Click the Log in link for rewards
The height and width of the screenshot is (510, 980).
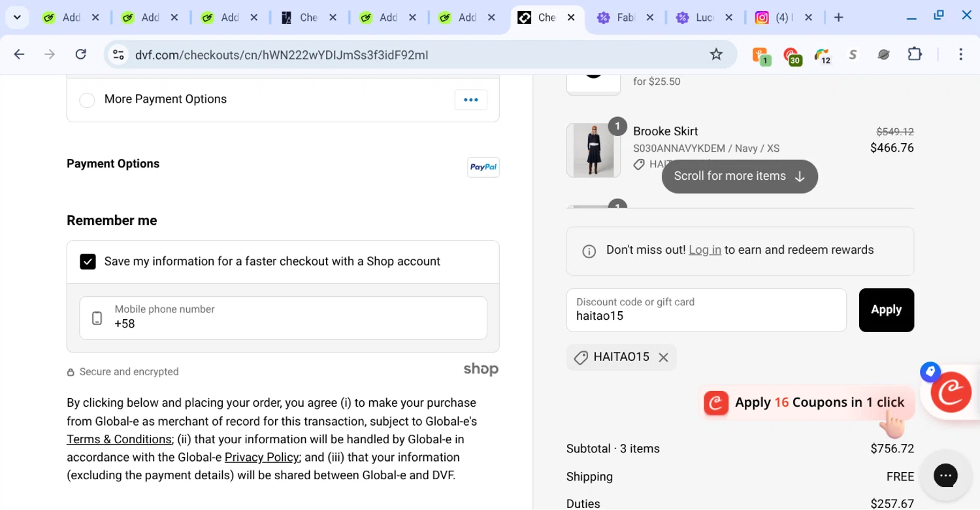tap(705, 250)
